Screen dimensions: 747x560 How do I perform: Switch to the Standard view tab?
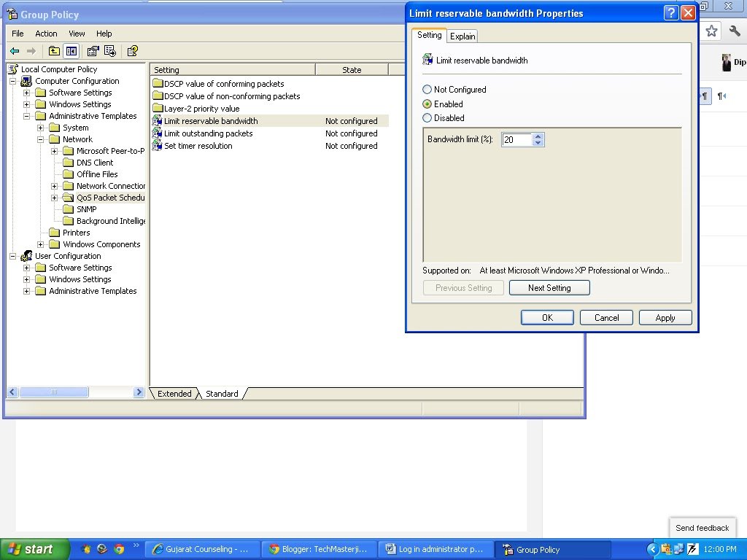pos(222,393)
